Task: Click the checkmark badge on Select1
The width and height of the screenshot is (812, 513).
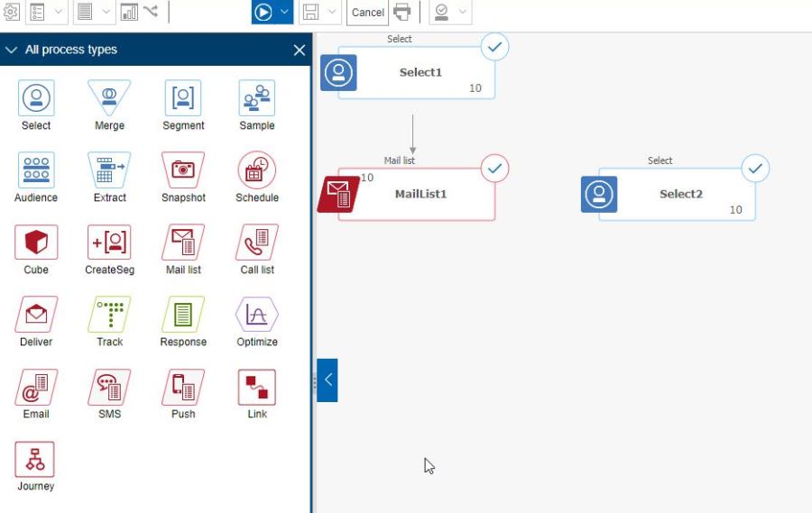Action: point(494,47)
